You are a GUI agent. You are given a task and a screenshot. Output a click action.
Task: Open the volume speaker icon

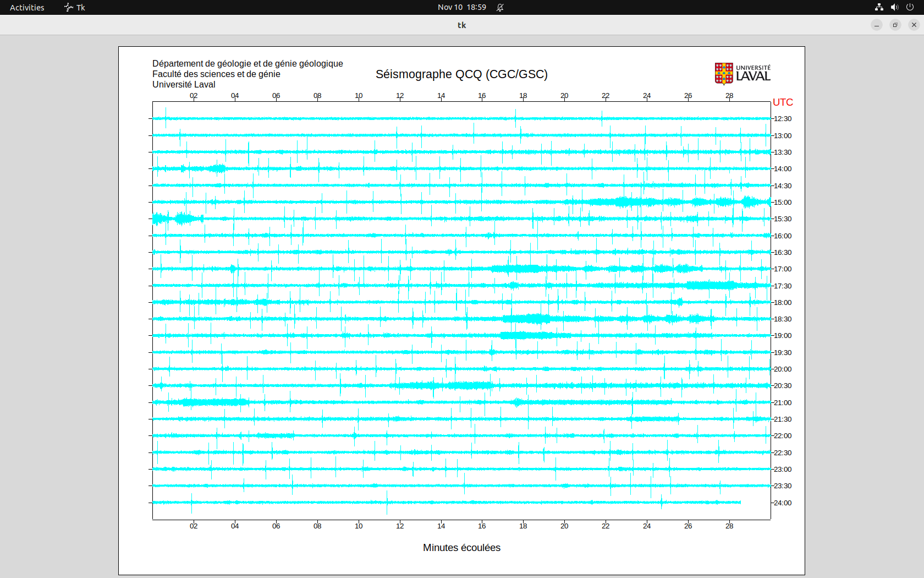(x=894, y=7)
